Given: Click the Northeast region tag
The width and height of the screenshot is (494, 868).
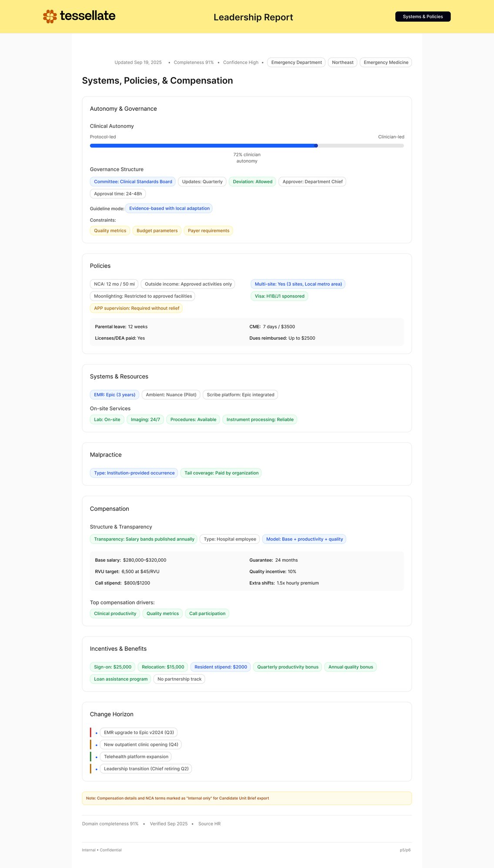Looking at the screenshot, I should 342,63.
